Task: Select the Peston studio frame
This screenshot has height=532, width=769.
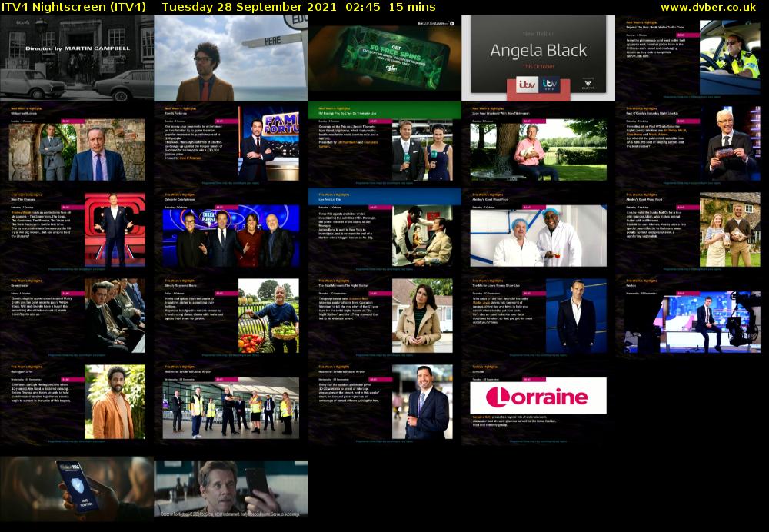Action: click(x=692, y=317)
